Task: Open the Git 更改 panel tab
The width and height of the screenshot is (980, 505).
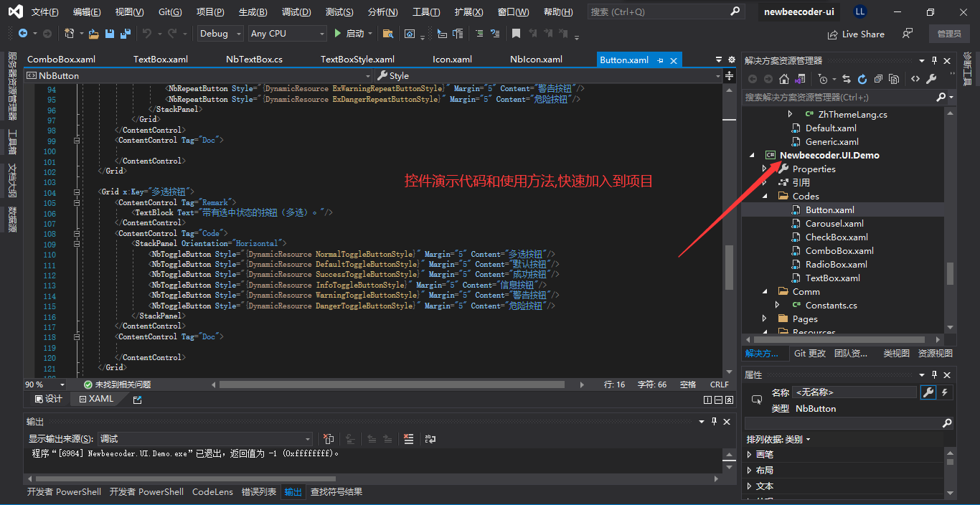Action: pyautogui.click(x=810, y=354)
